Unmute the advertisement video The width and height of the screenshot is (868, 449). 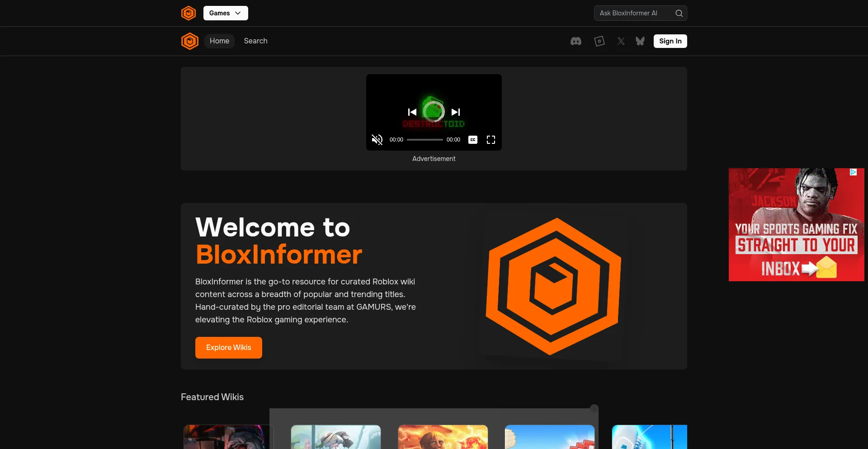point(377,140)
